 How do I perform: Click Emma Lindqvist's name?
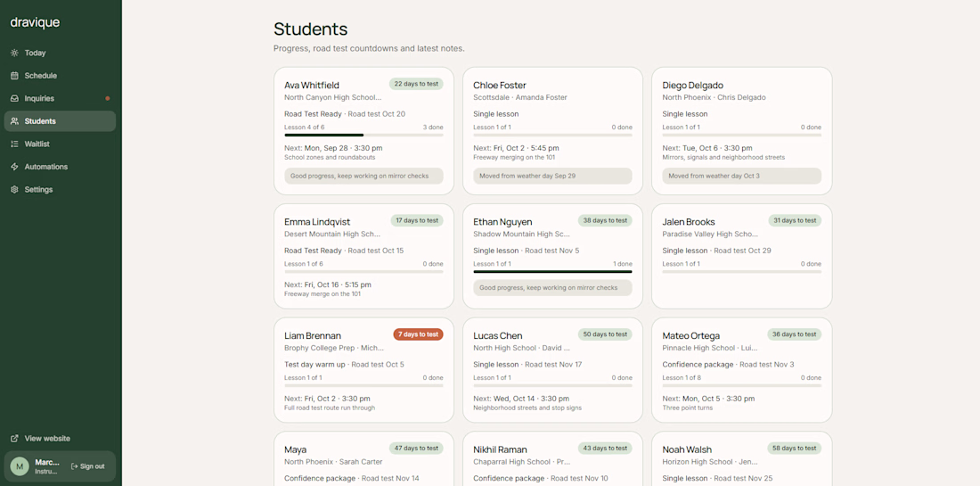317,222
